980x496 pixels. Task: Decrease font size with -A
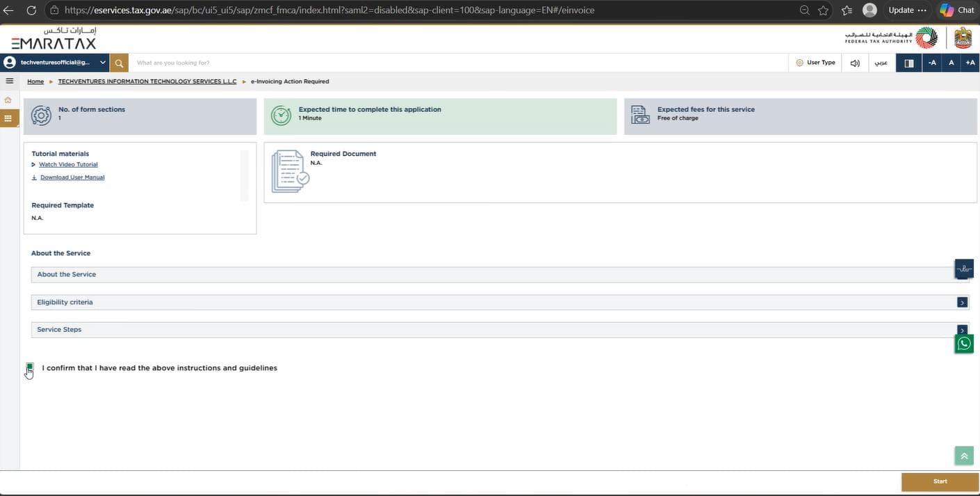click(x=932, y=63)
